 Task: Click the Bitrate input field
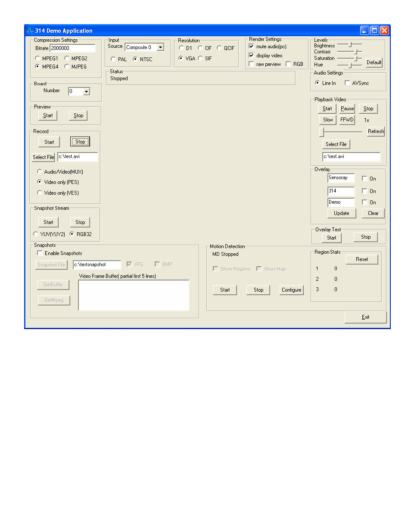[73, 48]
